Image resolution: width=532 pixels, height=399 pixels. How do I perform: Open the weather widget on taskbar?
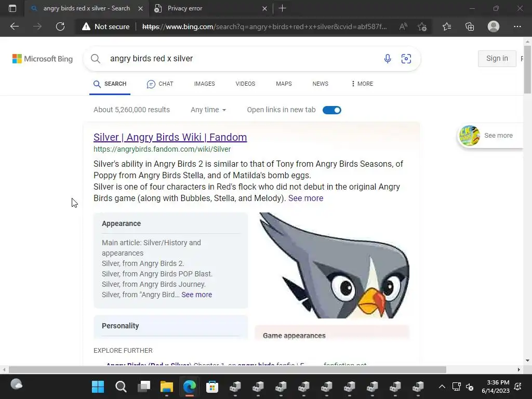(16, 384)
